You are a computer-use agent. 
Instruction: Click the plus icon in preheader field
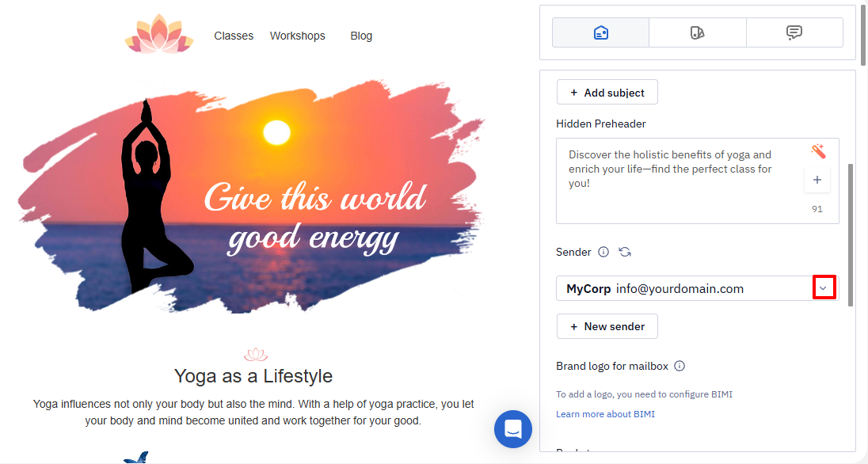(x=817, y=180)
